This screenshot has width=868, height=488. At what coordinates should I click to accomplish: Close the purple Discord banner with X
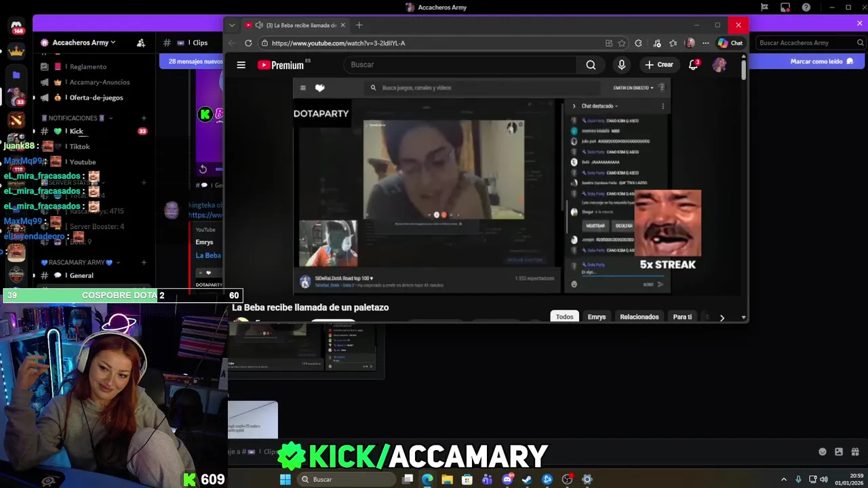pos(859,24)
